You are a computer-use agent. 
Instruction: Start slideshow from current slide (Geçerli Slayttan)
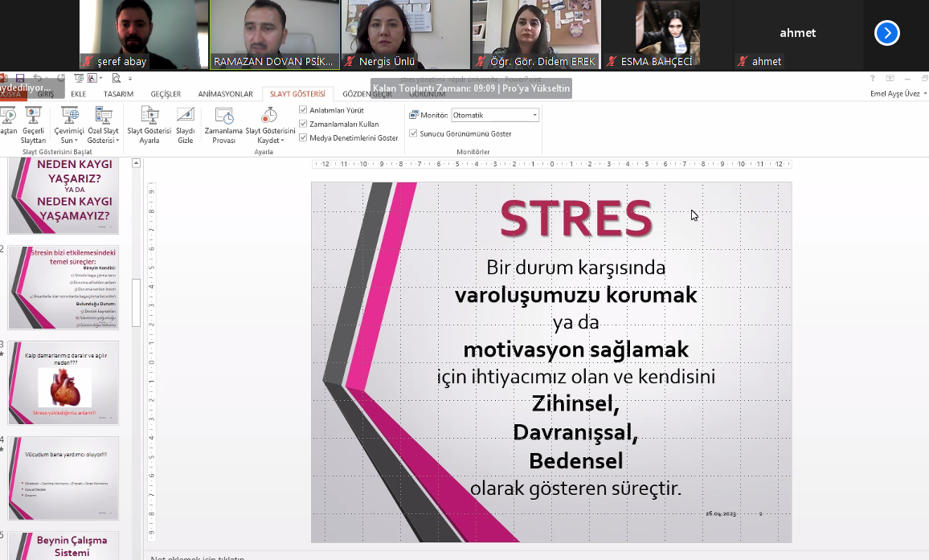tap(33, 125)
